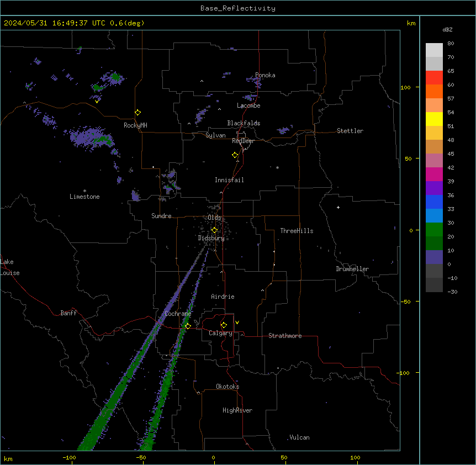Click the Innisfail label

click(x=229, y=180)
